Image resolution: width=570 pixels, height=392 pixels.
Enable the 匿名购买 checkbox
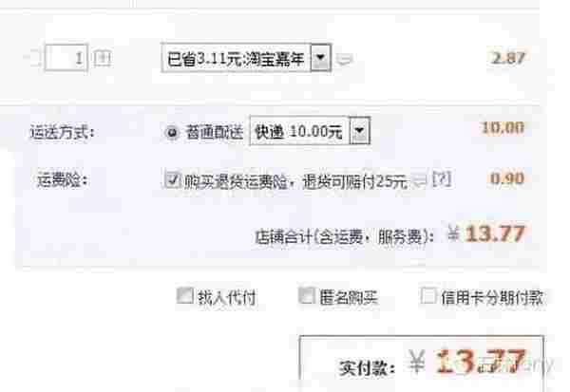pyautogui.click(x=307, y=295)
